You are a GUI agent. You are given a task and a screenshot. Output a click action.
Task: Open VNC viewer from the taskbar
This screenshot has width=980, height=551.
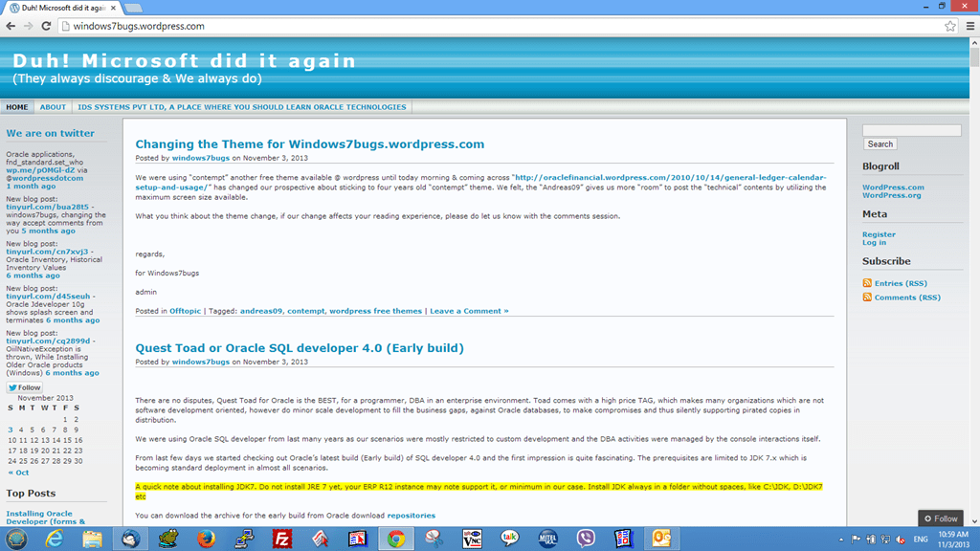(472, 539)
